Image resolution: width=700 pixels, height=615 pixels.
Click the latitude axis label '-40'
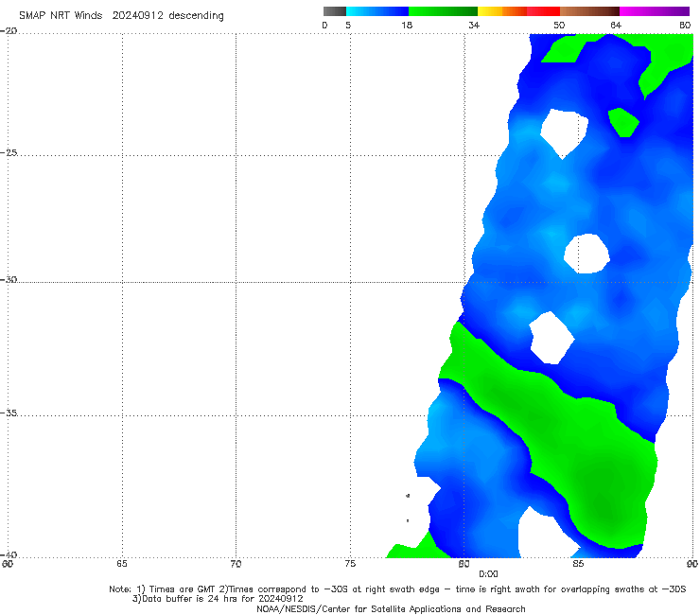pyautogui.click(x=9, y=554)
